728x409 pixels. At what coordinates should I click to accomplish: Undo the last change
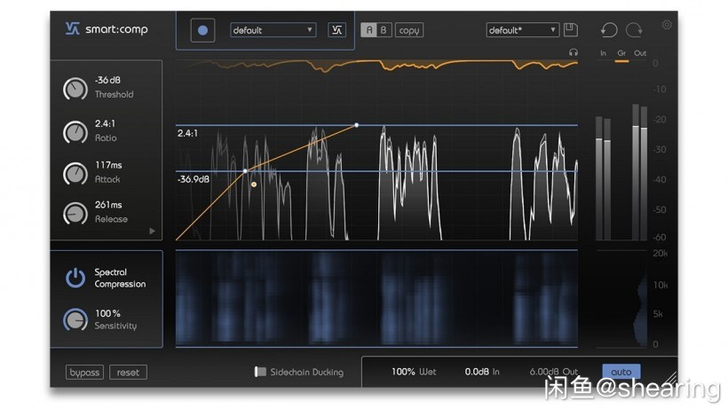[x=609, y=30]
